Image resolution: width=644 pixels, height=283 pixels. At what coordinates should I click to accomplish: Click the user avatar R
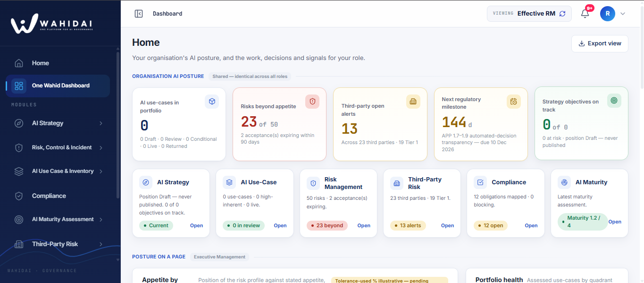click(607, 14)
